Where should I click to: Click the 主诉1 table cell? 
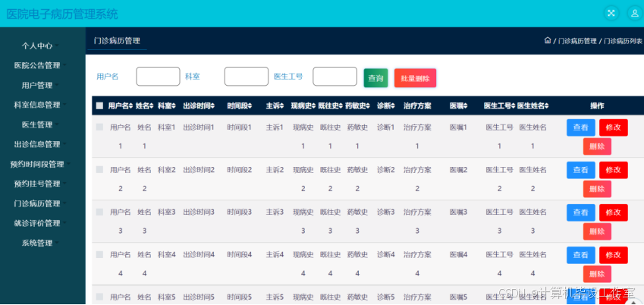275,127
